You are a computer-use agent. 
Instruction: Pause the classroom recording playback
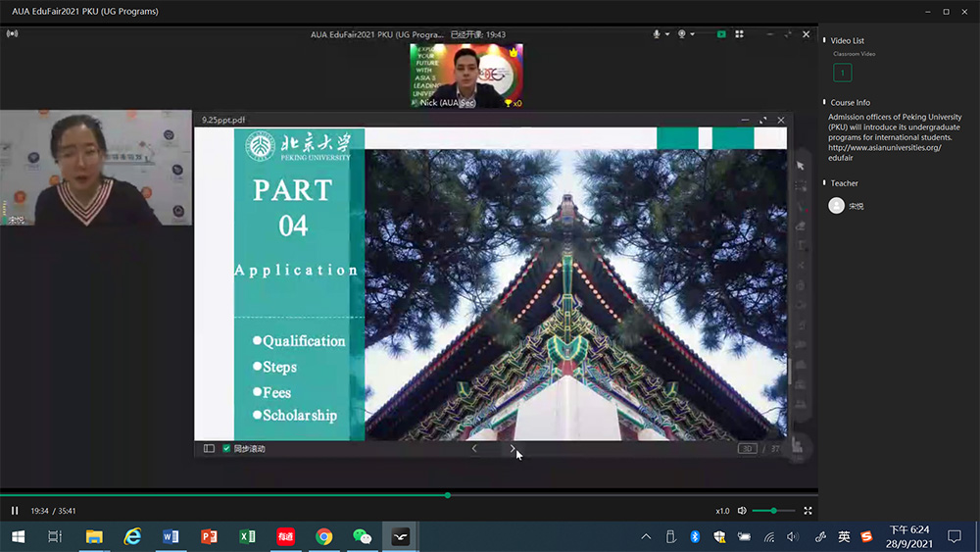(15, 511)
